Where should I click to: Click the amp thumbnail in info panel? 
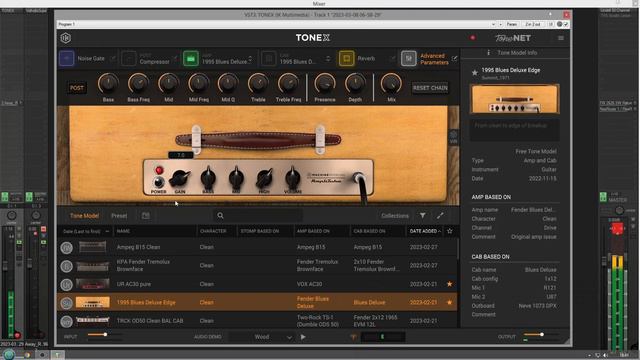[515, 99]
